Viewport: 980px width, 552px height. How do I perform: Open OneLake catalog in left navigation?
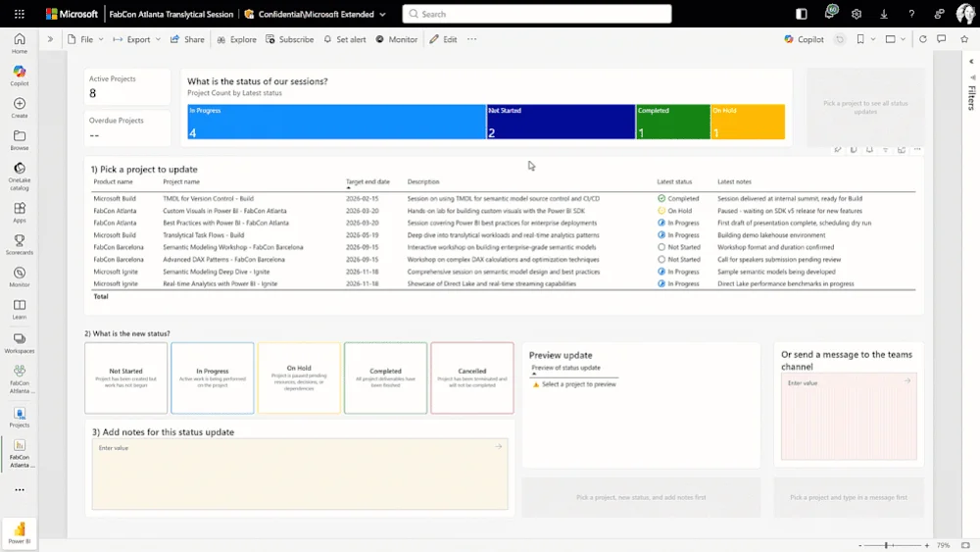[20, 176]
